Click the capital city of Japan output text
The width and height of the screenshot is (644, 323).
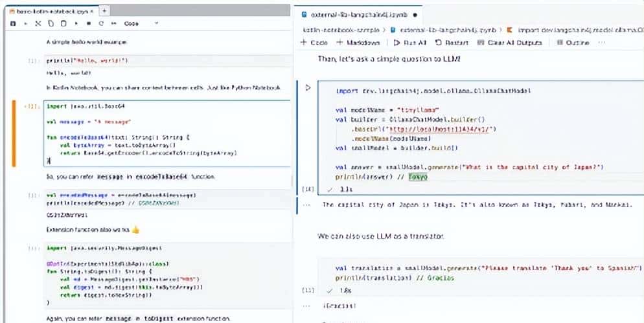point(477,205)
